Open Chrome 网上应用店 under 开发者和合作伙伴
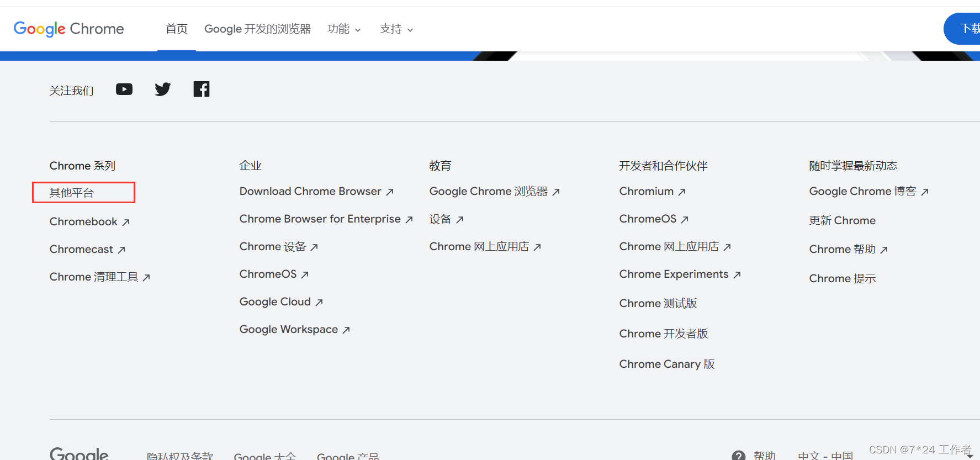Screen dimensions: 980x460 click(675, 246)
